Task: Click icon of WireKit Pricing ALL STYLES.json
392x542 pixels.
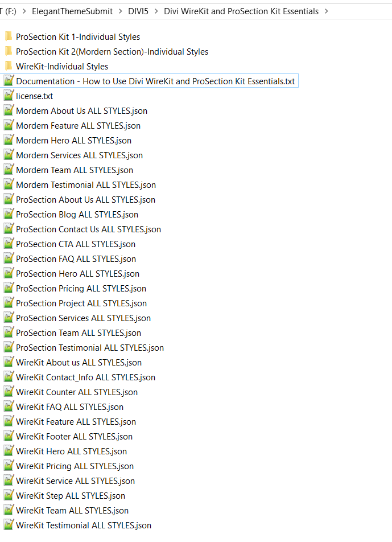Action: (x=9, y=466)
